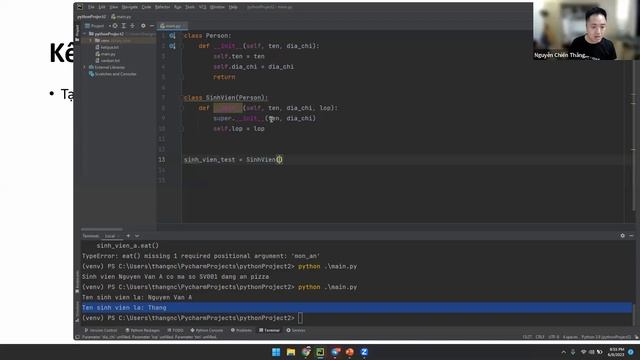
Task: Toggle the Terminal tool window button
Action: coord(269,330)
